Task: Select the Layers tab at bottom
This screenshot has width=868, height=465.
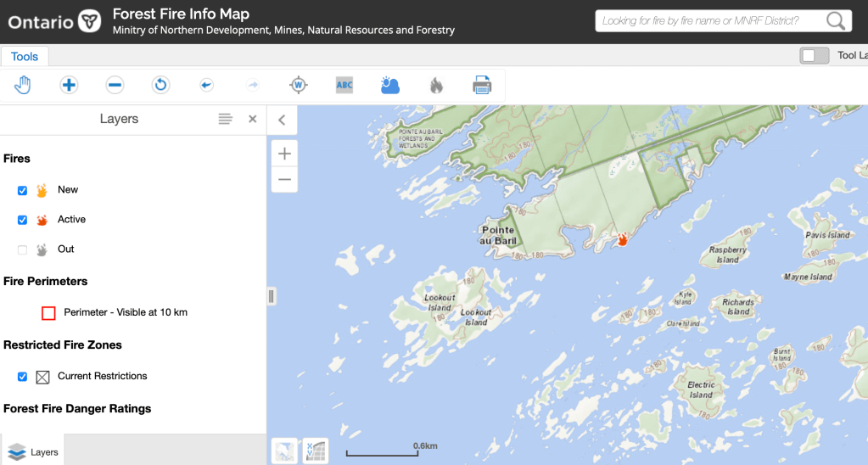Action: 32,451
